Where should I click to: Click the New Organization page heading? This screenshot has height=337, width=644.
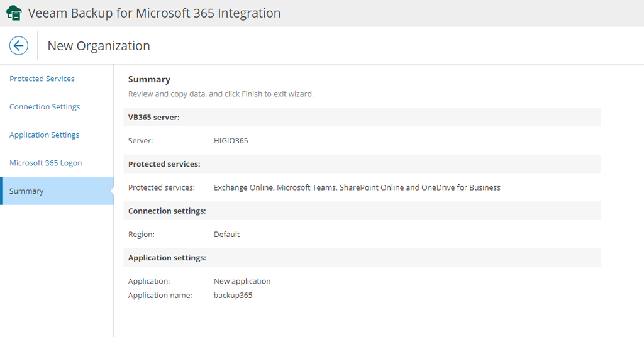pos(99,46)
